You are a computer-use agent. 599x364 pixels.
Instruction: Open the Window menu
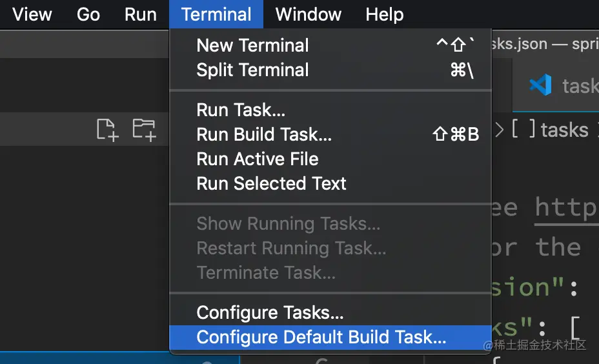coord(309,14)
